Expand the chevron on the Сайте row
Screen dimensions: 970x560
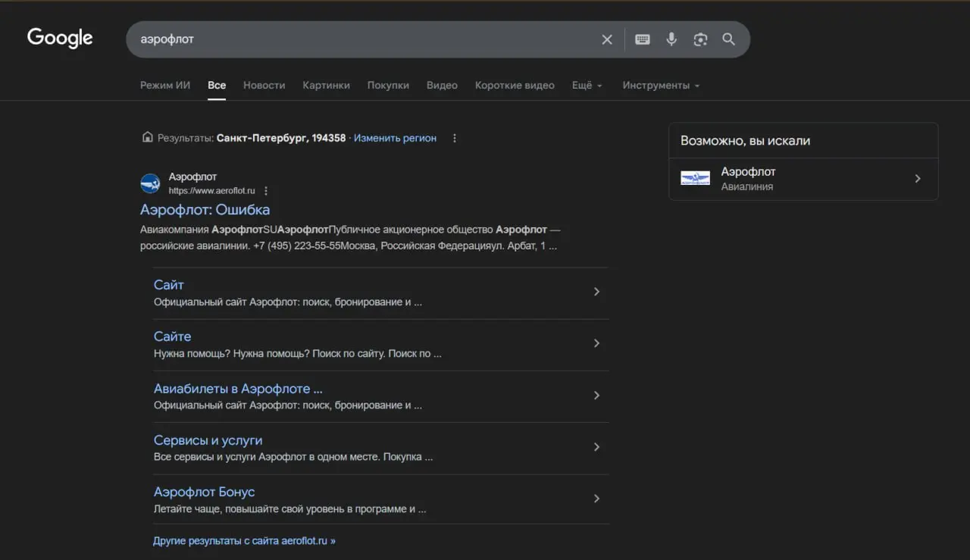tap(596, 343)
